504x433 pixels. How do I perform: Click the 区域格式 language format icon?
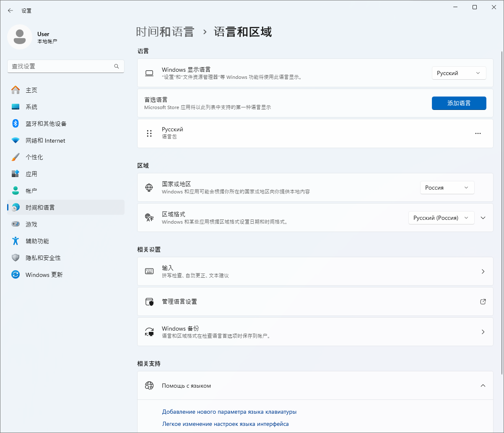click(x=149, y=218)
